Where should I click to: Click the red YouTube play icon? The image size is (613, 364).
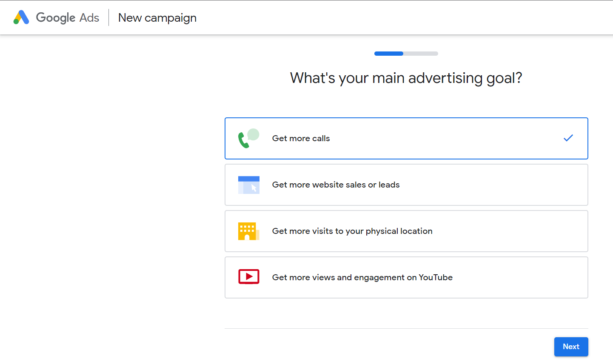(249, 277)
